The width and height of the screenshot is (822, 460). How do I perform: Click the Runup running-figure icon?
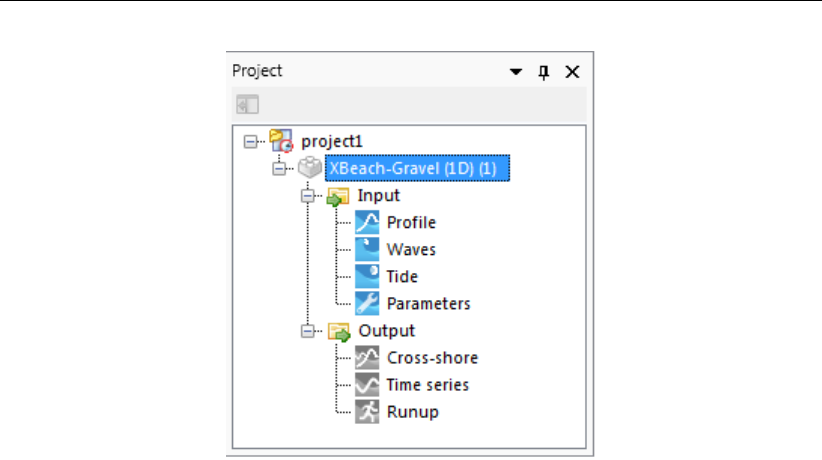click(367, 412)
